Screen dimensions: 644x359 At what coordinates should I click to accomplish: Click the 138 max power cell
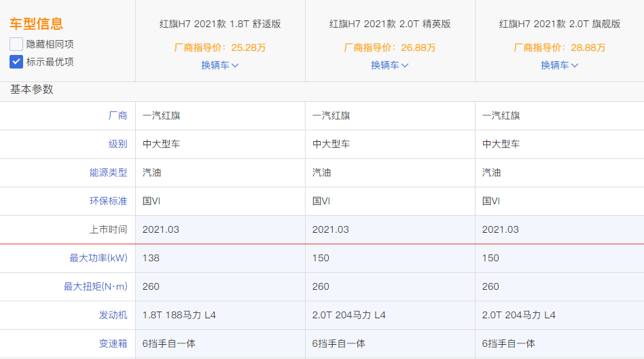pyautogui.click(x=151, y=258)
